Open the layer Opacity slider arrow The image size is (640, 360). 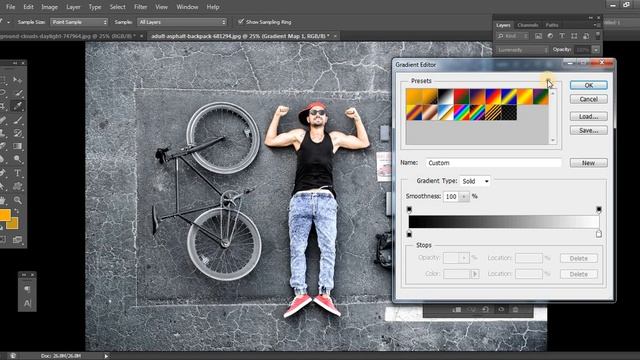click(x=596, y=50)
